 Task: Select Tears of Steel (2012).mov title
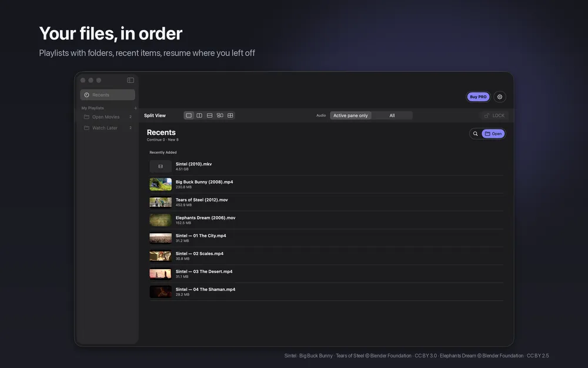[x=202, y=200]
